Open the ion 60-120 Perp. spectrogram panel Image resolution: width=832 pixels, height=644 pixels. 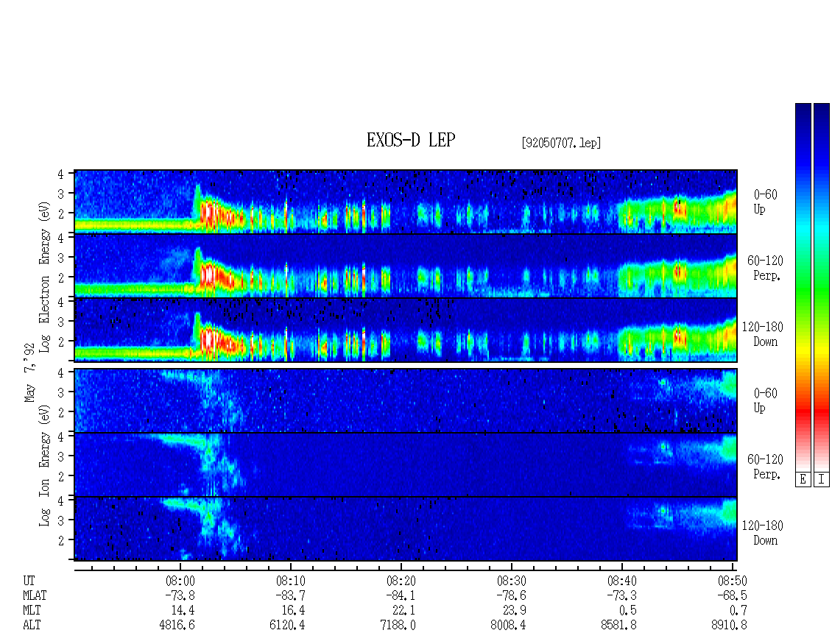(x=406, y=464)
